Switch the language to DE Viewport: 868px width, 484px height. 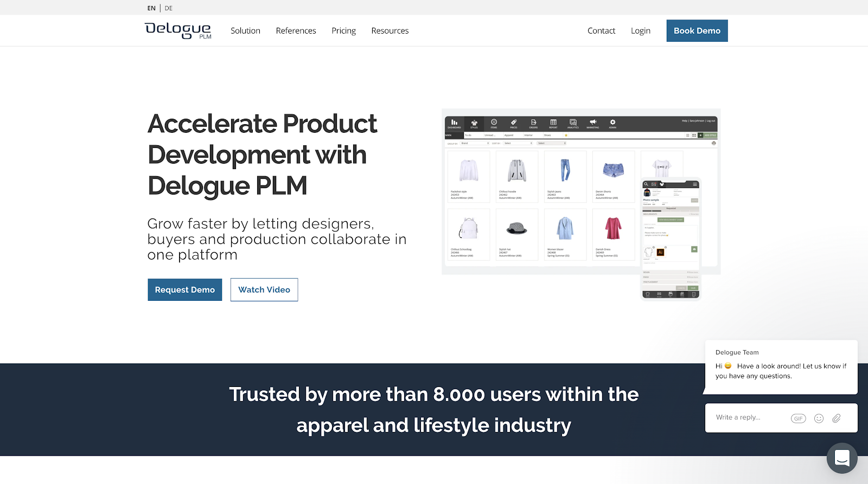click(x=169, y=8)
